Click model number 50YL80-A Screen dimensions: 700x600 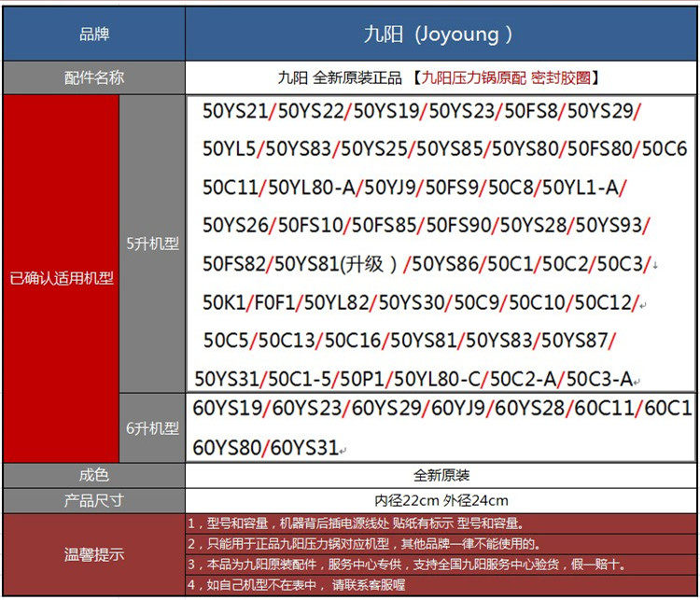311,187
